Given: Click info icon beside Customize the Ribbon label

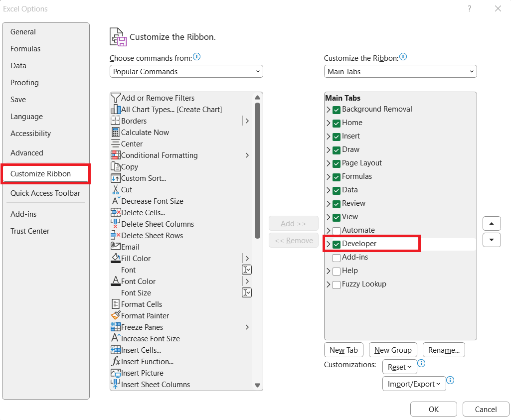Looking at the screenshot, I should 403,57.
